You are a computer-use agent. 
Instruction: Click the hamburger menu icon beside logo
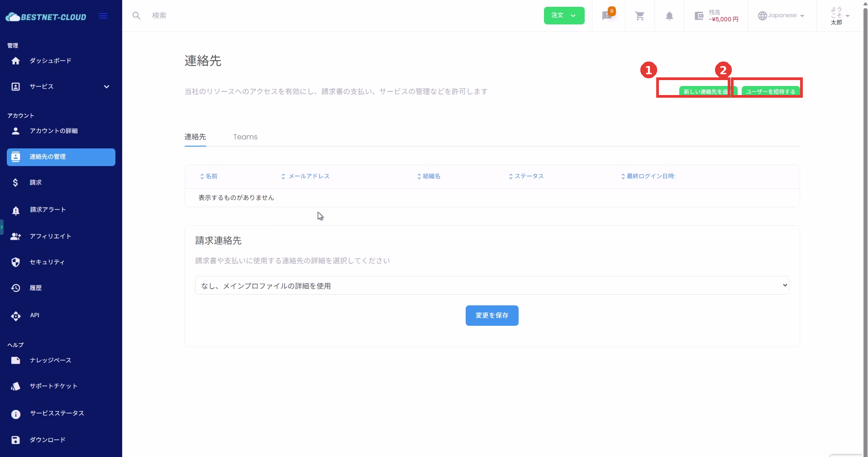tap(103, 16)
